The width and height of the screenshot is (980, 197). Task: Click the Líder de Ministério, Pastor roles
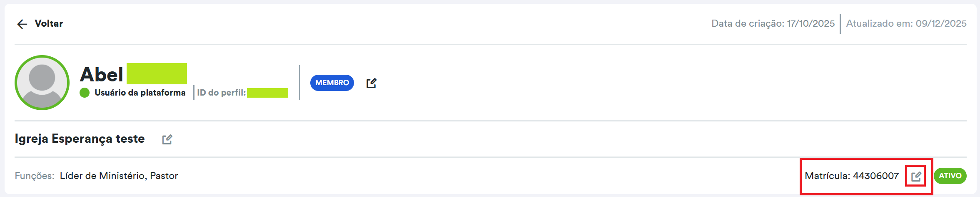tap(119, 176)
